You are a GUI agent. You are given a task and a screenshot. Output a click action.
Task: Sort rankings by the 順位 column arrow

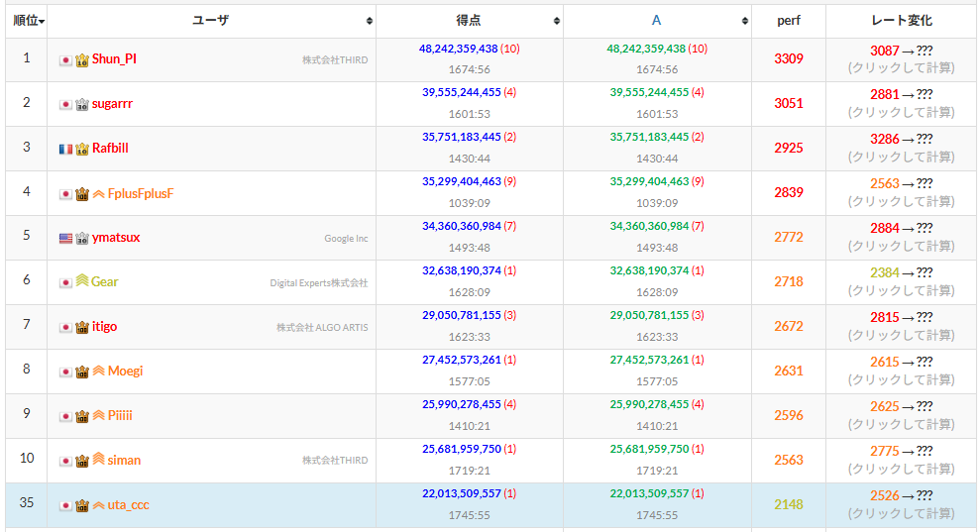[42, 22]
